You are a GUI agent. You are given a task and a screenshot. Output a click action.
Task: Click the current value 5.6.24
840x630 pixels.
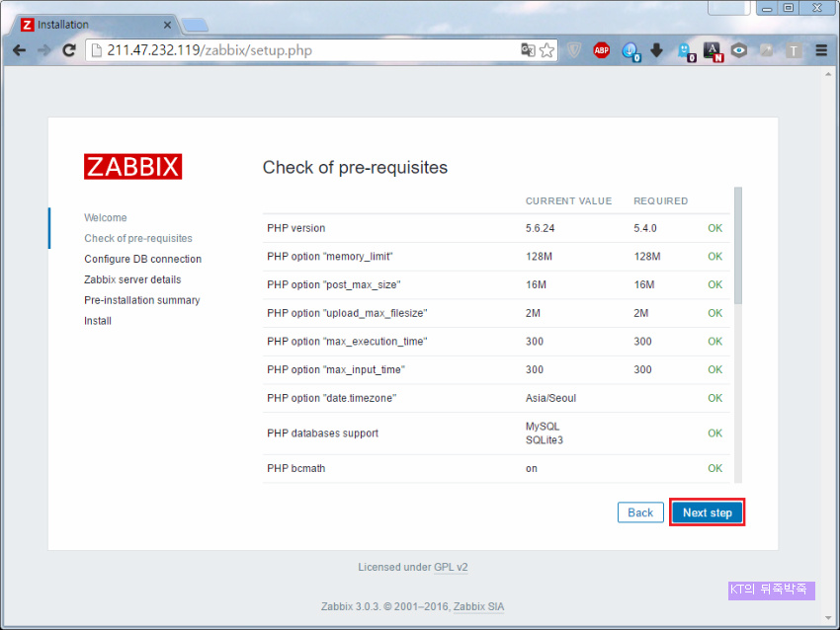pos(540,228)
